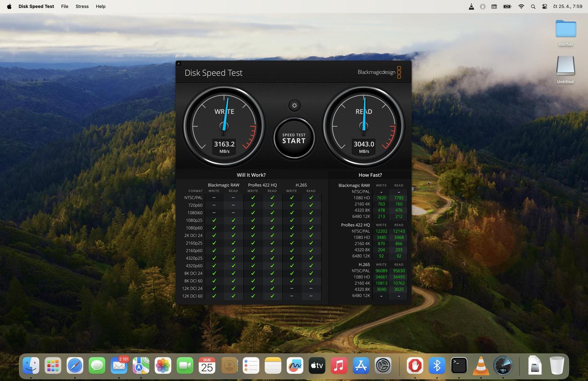Open VLC from the Dock

coord(481,366)
